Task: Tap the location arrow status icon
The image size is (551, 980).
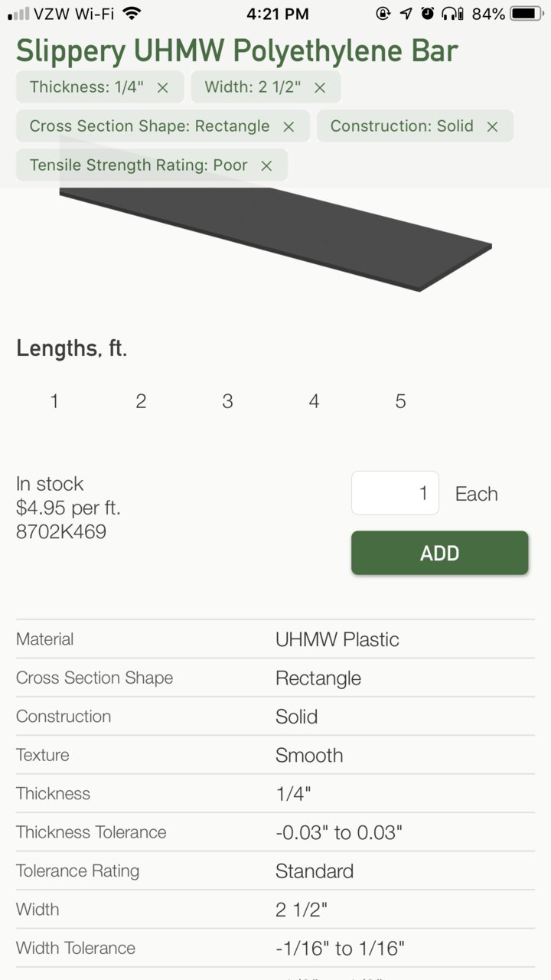Action: (x=406, y=13)
